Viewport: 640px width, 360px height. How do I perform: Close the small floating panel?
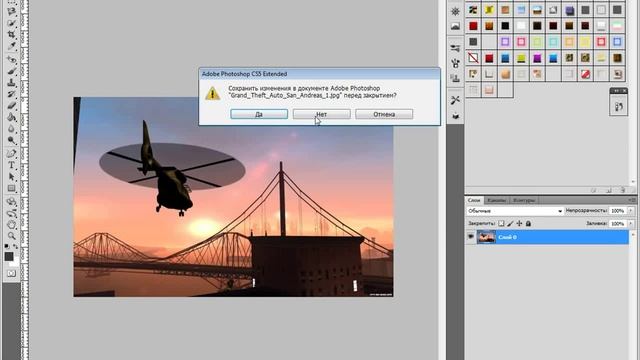coord(624,91)
